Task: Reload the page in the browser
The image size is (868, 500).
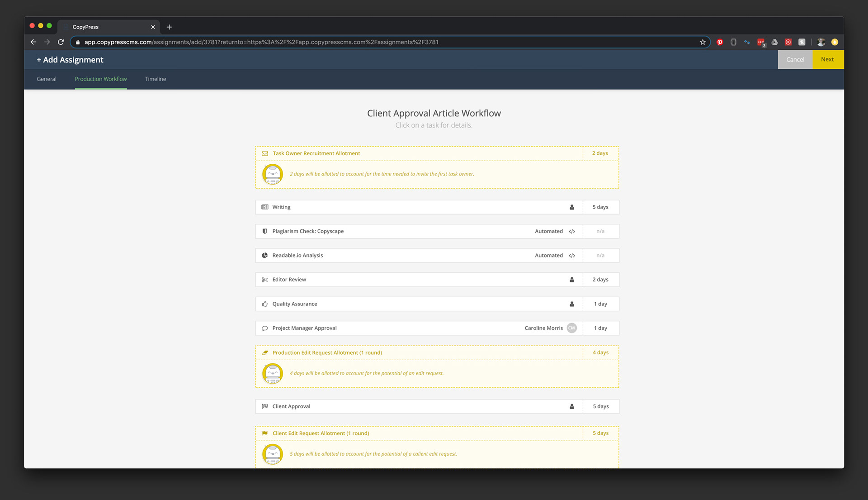Action: 61,42
